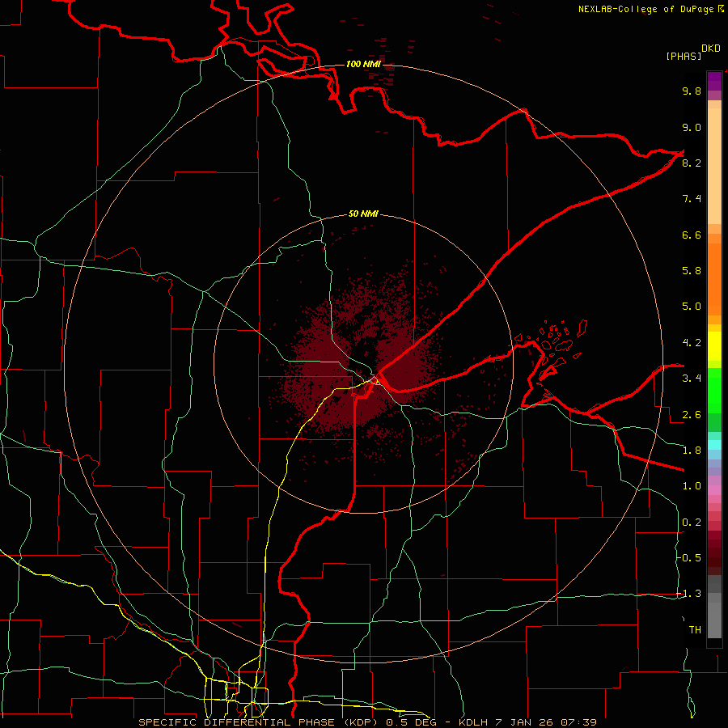Click the 2.6 value on the color scale

(692, 415)
